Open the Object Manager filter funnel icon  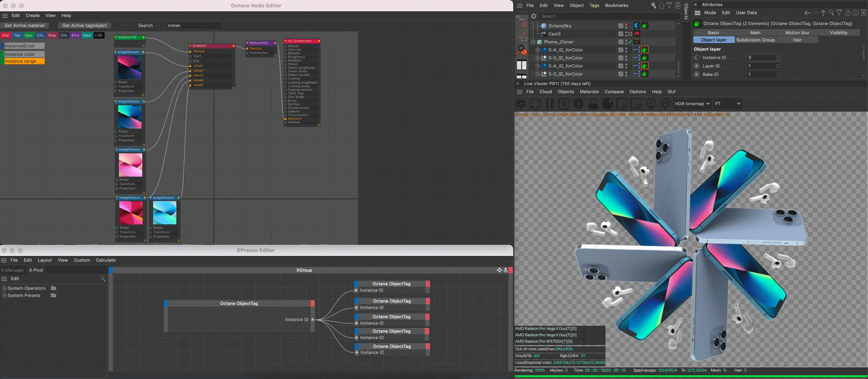click(670, 5)
